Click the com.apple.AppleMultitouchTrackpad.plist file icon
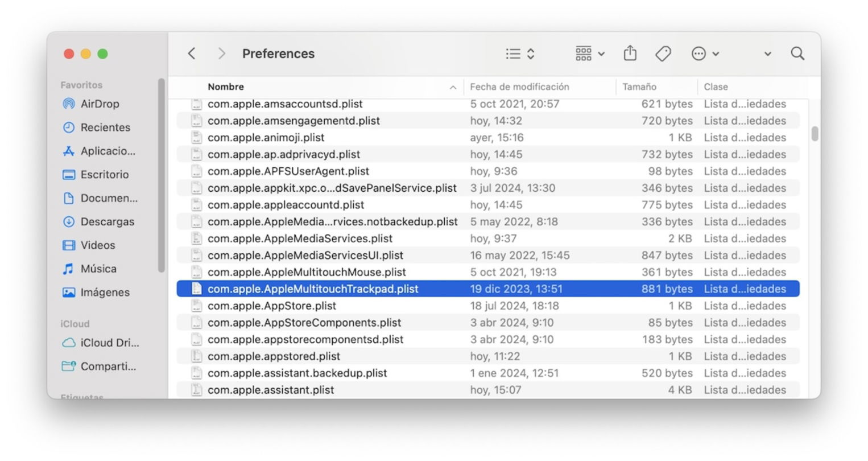 [x=196, y=289]
